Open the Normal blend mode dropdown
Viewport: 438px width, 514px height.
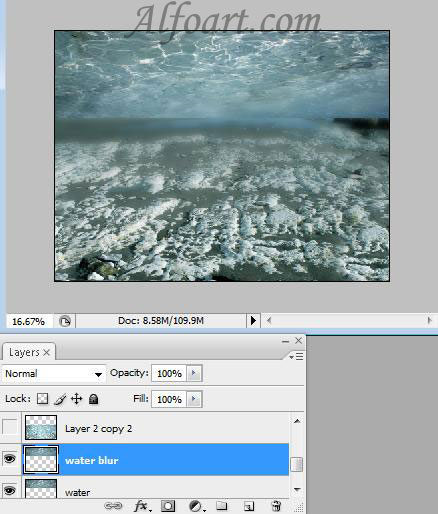(x=53, y=374)
